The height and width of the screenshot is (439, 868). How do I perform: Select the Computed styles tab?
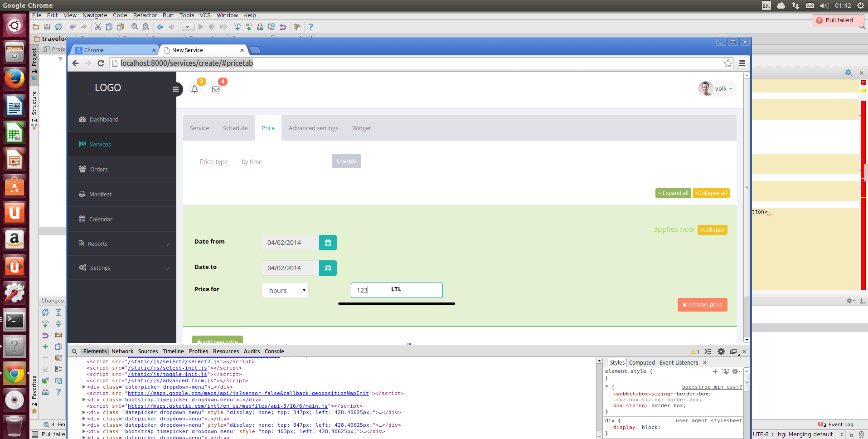click(642, 362)
